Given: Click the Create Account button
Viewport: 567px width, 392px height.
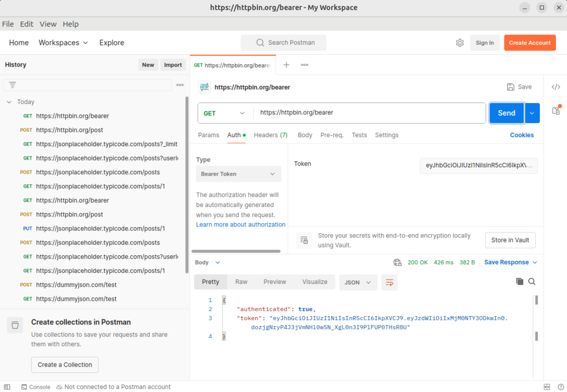Looking at the screenshot, I should tap(530, 43).
